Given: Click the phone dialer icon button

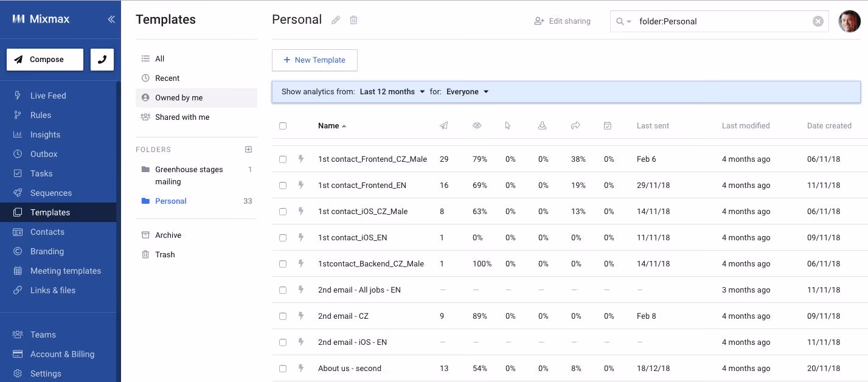Looking at the screenshot, I should 102,60.
